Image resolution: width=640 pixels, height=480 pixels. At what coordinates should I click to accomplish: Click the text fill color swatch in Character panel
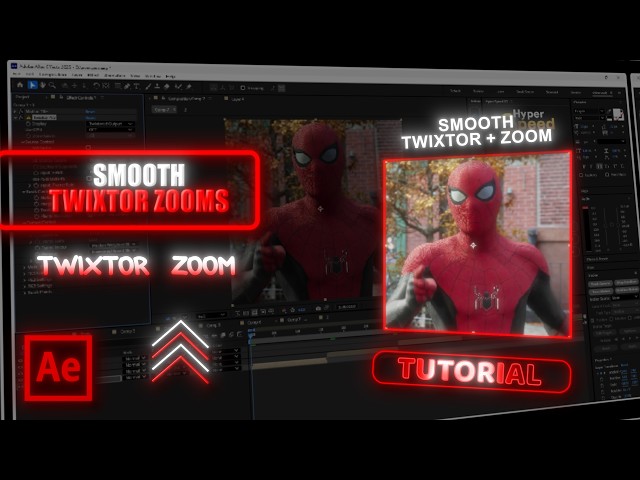(618, 113)
